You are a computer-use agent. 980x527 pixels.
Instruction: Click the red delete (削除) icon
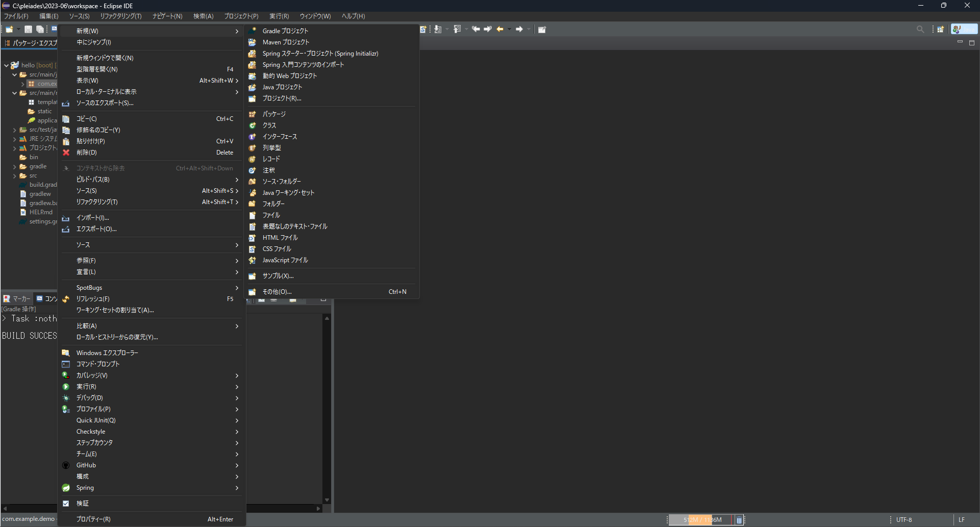pos(66,153)
